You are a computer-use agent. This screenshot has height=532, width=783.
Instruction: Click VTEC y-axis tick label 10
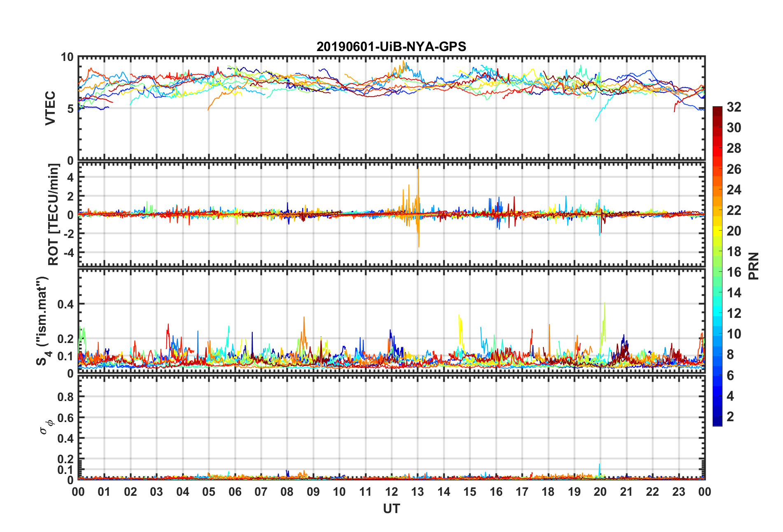coord(67,57)
